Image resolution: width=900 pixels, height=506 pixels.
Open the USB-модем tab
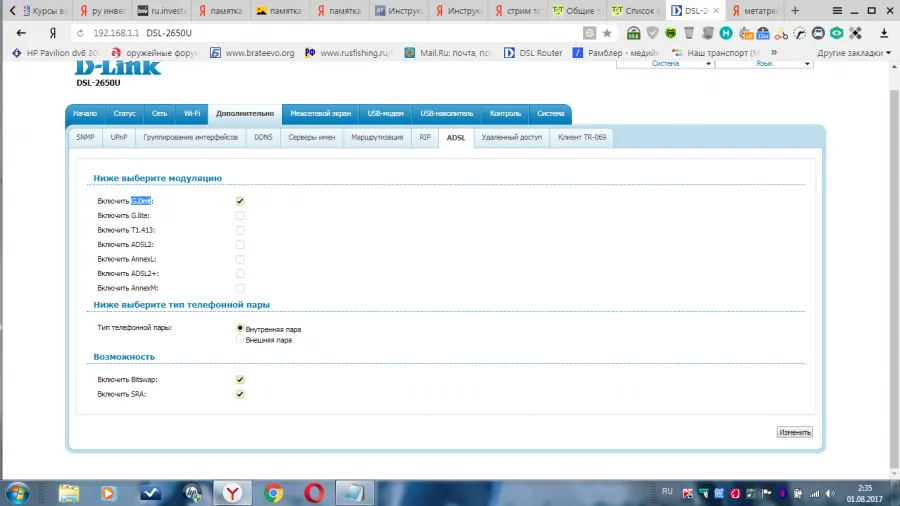pyautogui.click(x=386, y=114)
